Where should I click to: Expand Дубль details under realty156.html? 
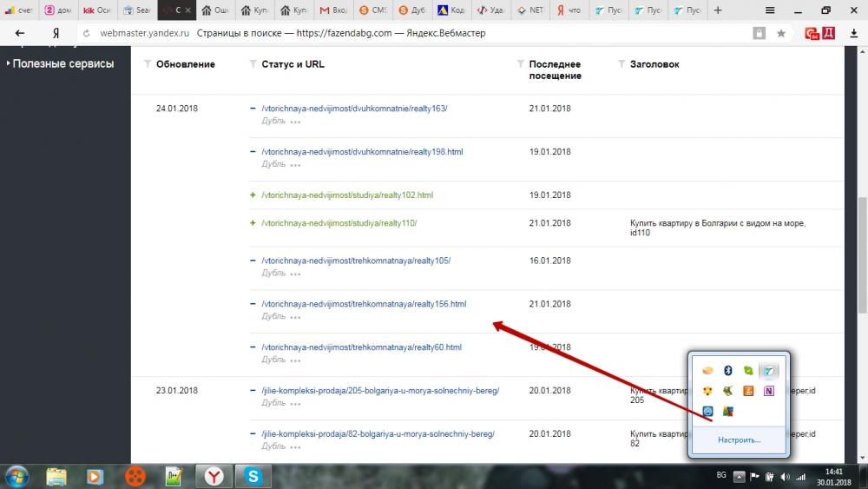[x=295, y=317]
